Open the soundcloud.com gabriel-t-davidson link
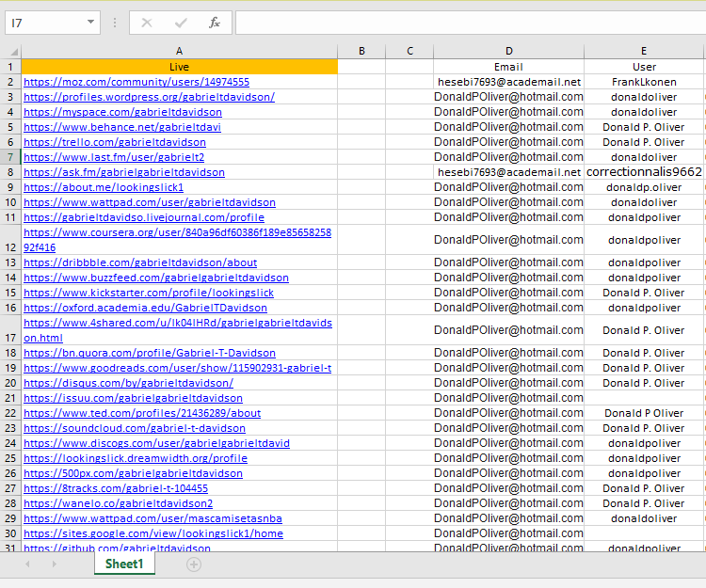Image resolution: width=706 pixels, height=588 pixels. (x=135, y=428)
